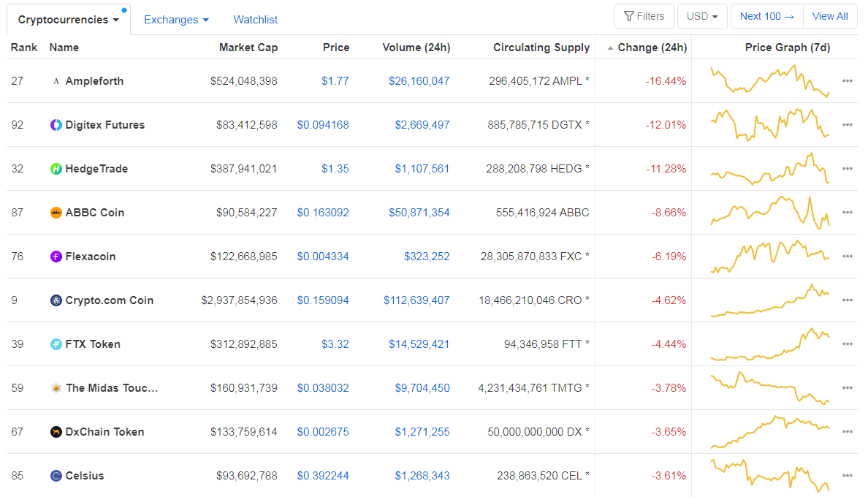Go to Next 100 coins
This screenshot has height=497, width=868.
[x=766, y=17]
